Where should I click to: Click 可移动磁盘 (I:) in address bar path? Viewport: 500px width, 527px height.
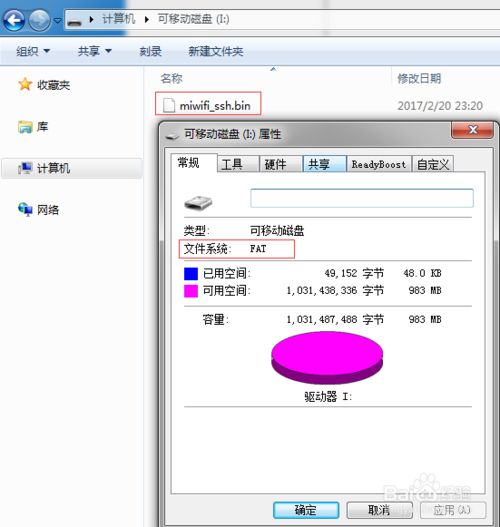[x=194, y=19]
